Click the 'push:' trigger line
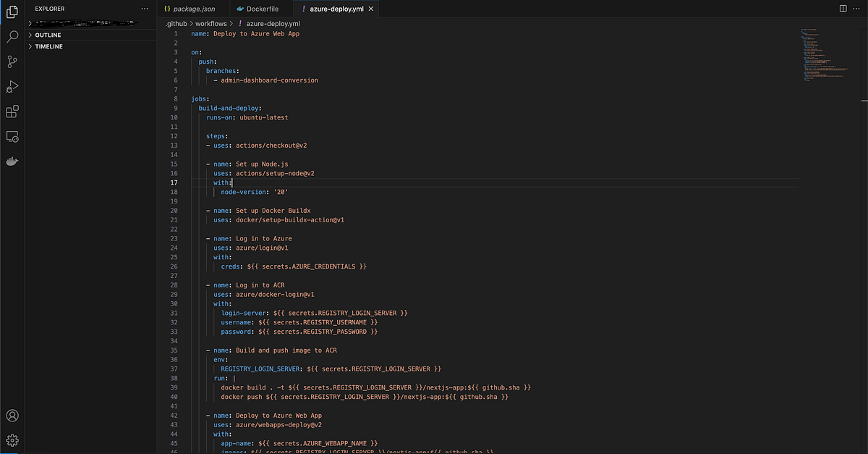The image size is (868, 454). pos(208,62)
